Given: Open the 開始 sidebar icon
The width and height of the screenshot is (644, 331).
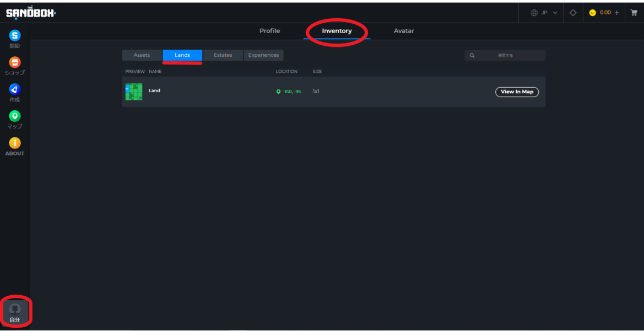Looking at the screenshot, I should 15,36.
